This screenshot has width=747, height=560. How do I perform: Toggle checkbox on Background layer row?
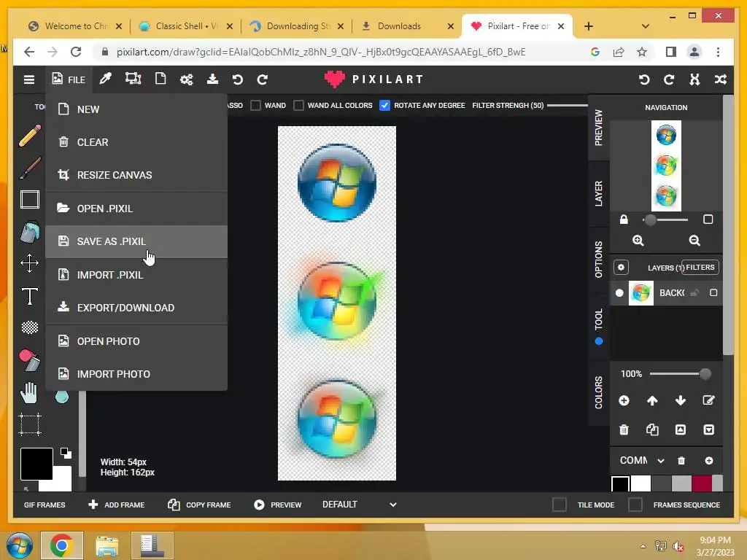713,293
